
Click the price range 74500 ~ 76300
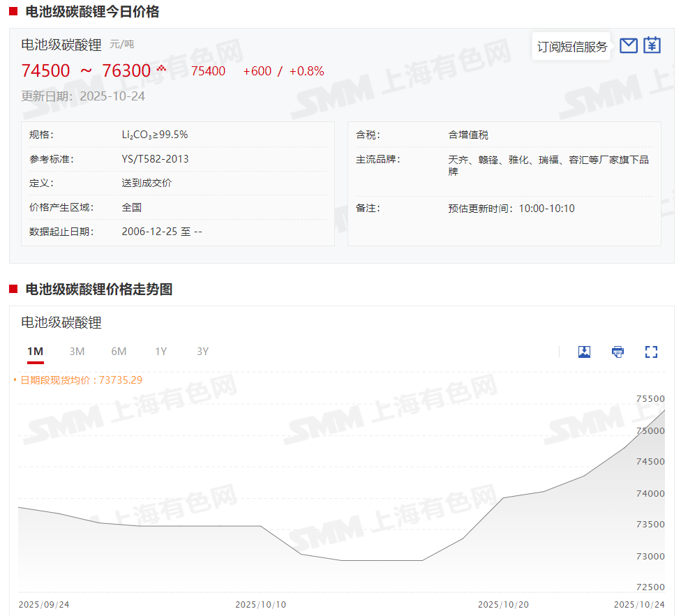(86, 71)
